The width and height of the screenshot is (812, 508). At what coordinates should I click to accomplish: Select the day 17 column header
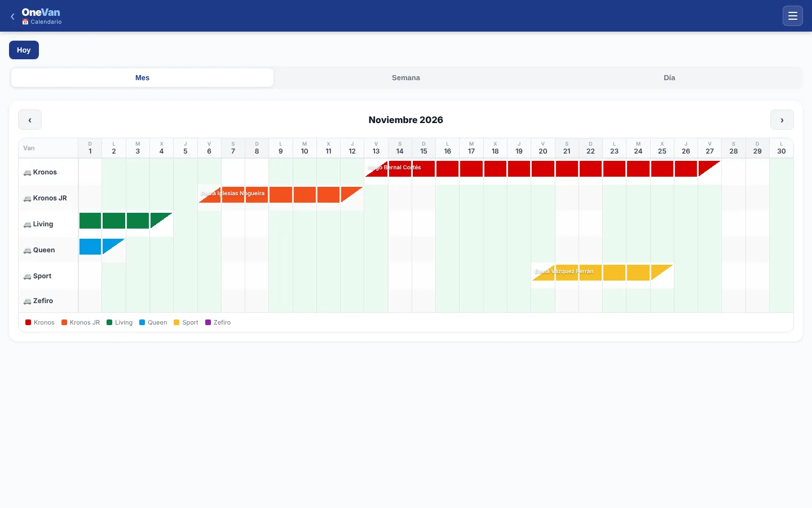pyautogui.click(x=471, y=148)
